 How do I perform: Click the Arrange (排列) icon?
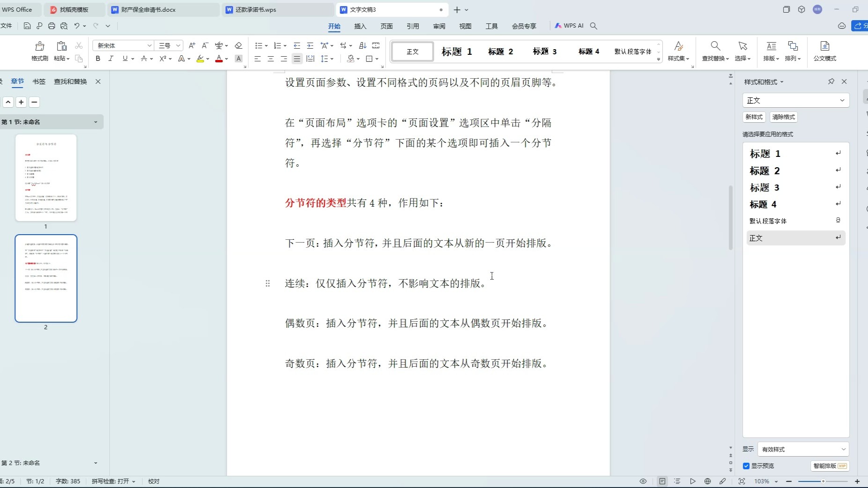point(793,46)
